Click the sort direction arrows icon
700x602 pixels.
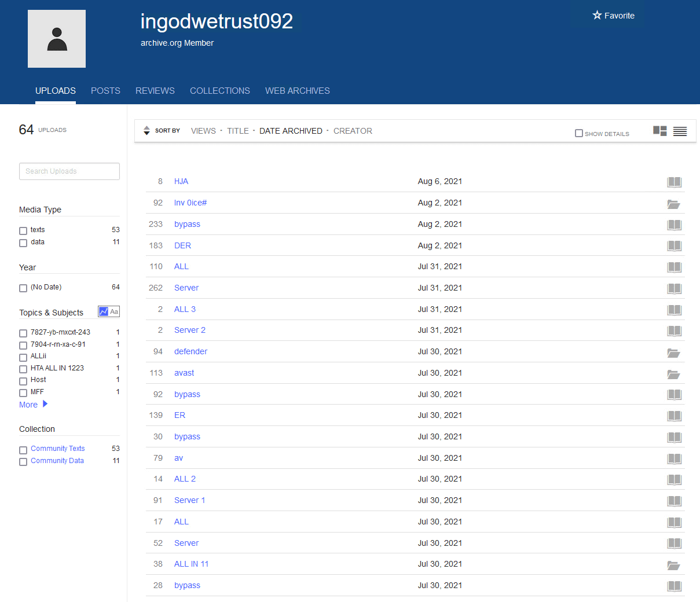[146, 131]
